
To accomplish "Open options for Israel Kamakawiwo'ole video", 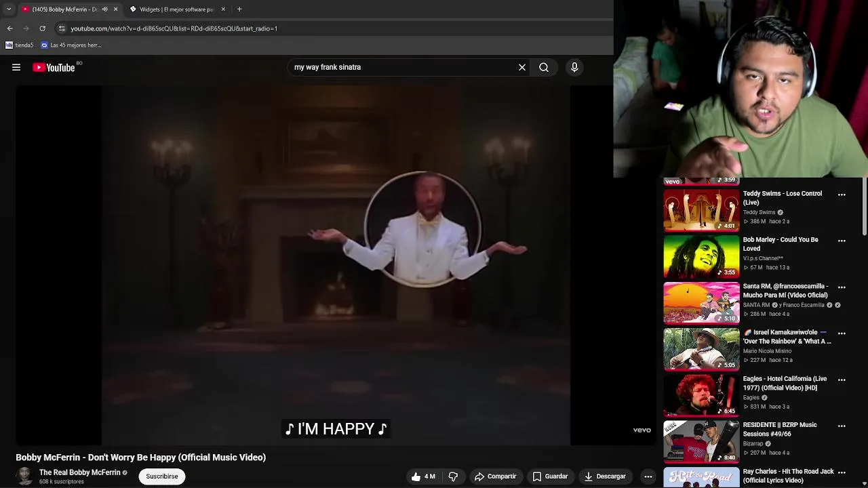I will (842, 333).
